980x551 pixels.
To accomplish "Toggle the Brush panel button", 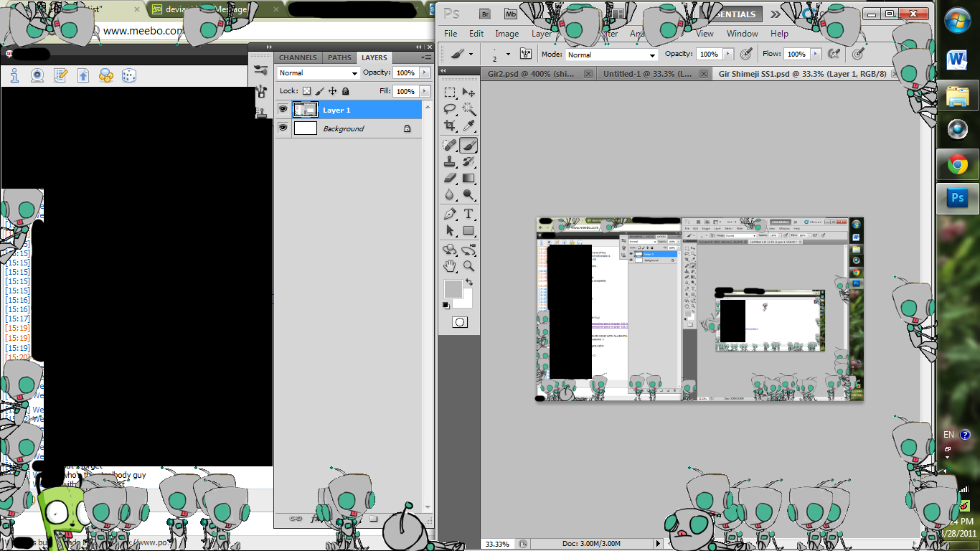I will (x=525, y=54).
